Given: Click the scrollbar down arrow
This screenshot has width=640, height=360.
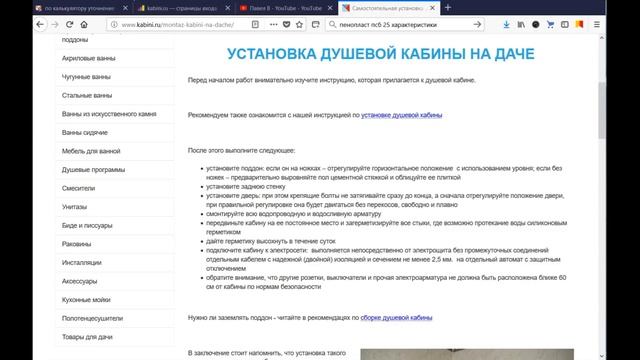Looking at the screenshot, I should pyautogui.click(x=602, y=356).
